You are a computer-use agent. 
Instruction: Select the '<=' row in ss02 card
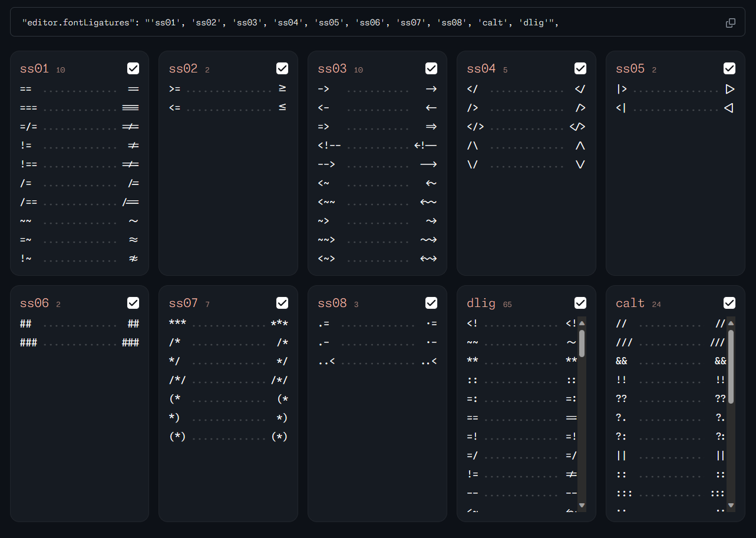click(x=229, y=108)
